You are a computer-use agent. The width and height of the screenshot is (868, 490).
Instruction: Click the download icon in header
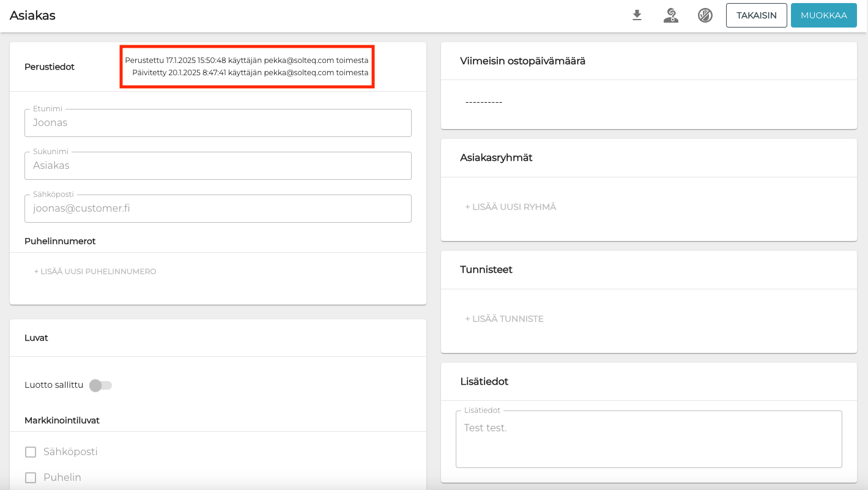[637, 15]
